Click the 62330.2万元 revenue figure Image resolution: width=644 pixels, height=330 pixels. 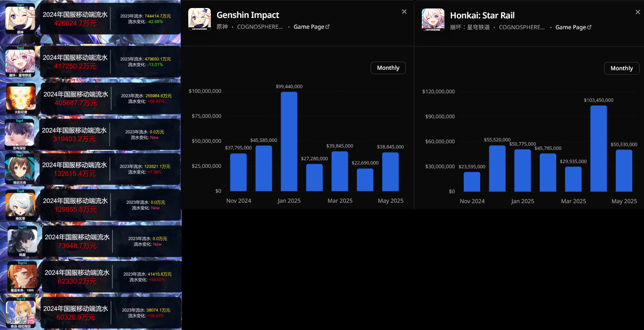pyautogui.click(x=77, y=281)
